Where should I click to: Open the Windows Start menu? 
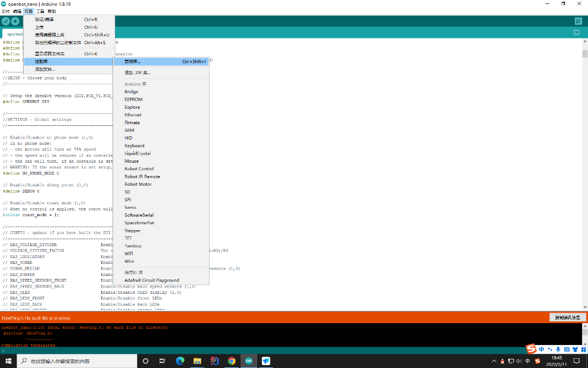click(x=8, y=361)
